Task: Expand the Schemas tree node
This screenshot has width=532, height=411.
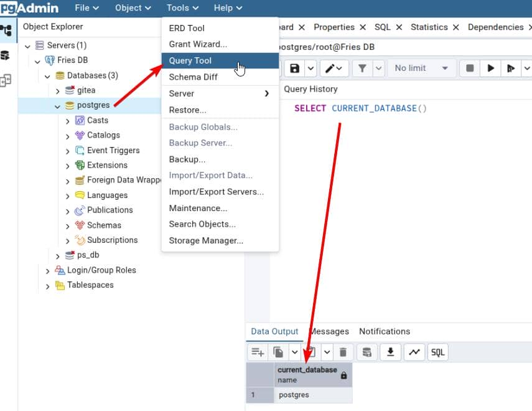Action: [68, 225]
